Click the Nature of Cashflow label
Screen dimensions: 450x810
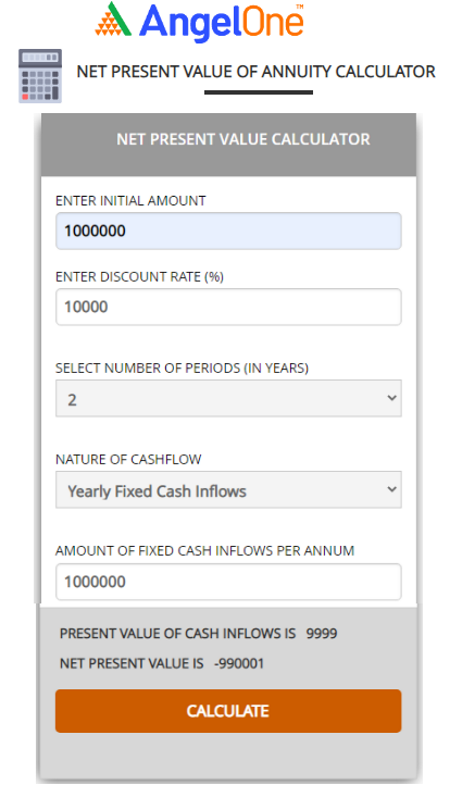tap(128, 459)
